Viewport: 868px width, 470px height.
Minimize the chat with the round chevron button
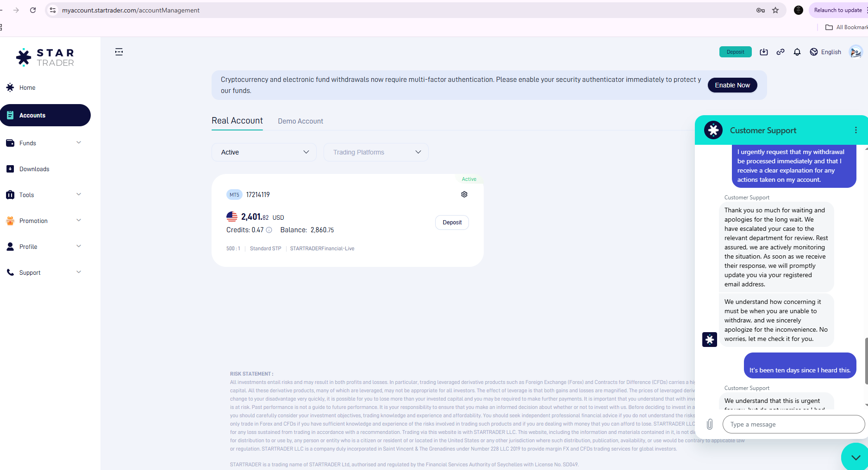pyautogui.click(x=855, y=457)
